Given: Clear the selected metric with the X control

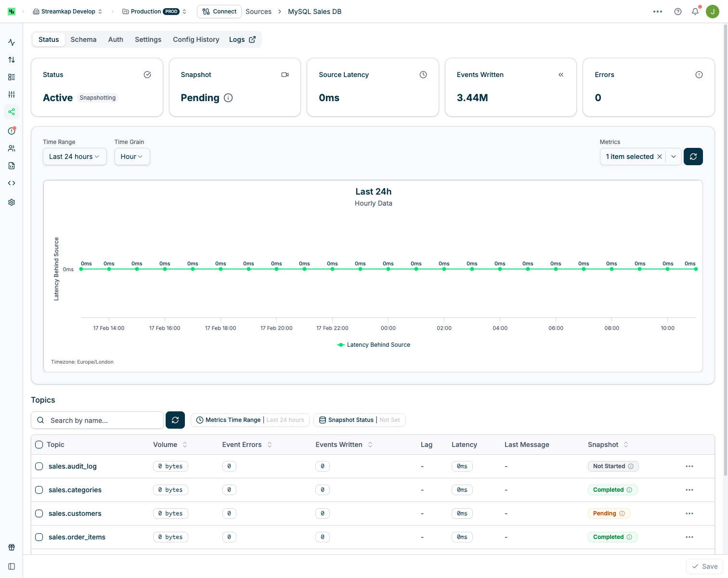Looking at the screenshot, I should (660, 157).
